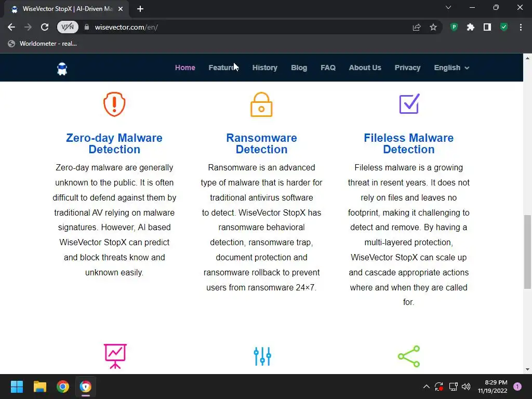
Task: Open the tab search chevron
Action: click(448, 7)
